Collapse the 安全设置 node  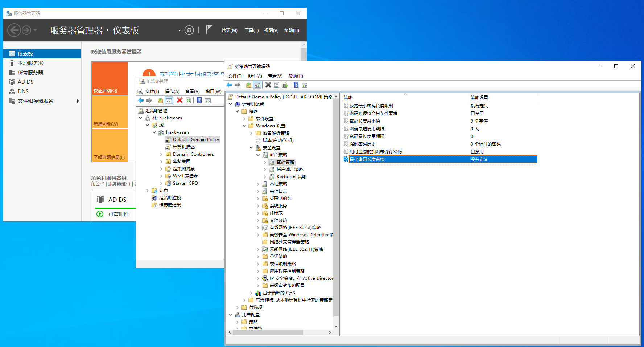pos(251,148)
